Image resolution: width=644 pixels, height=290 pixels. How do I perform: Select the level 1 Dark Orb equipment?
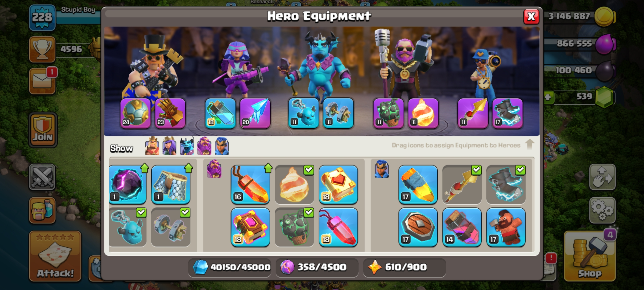point(128,184)
